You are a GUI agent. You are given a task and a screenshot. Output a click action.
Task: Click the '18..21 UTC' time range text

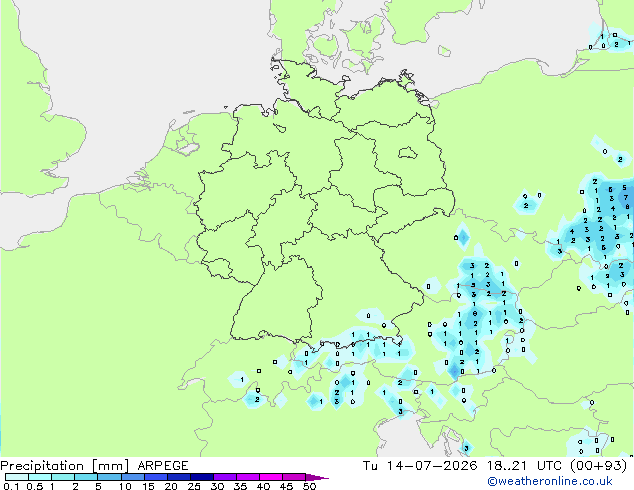click(524, 466)
